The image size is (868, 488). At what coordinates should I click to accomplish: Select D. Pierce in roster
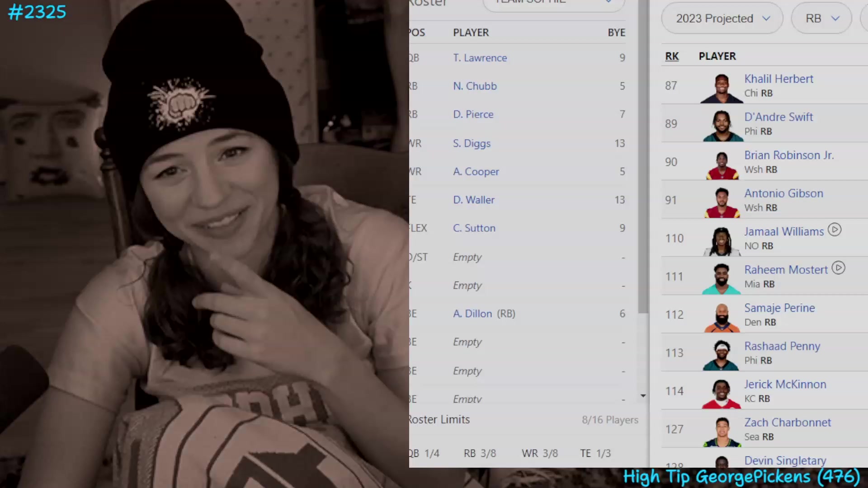tap(473, 115)
